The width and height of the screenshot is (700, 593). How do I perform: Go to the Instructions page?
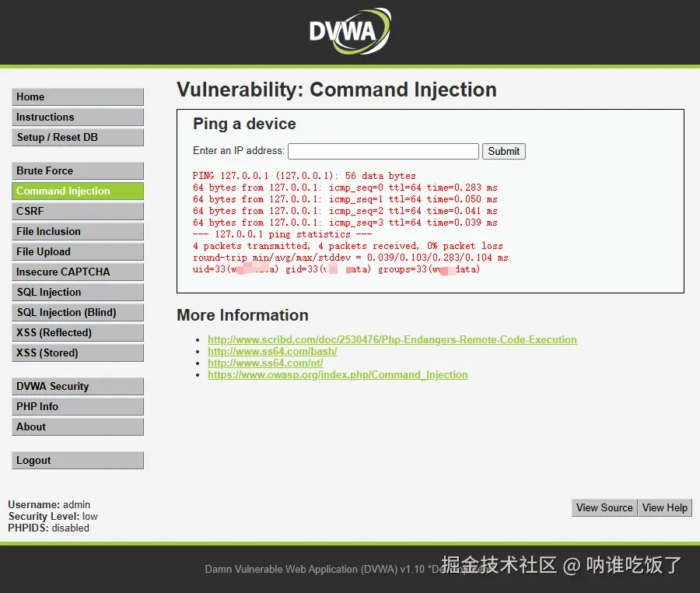point(78,117)
